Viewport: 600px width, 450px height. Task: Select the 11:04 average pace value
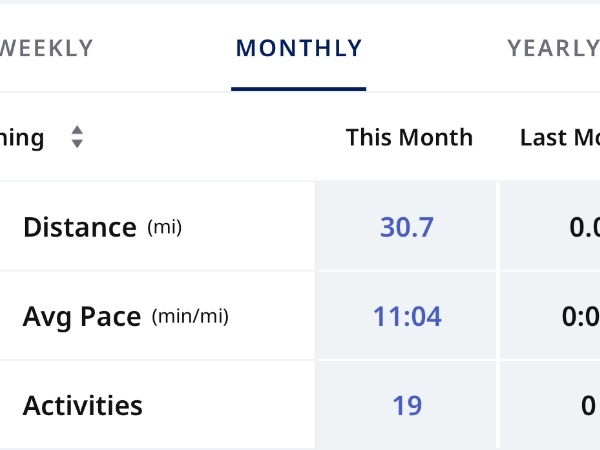pos(407,317)
